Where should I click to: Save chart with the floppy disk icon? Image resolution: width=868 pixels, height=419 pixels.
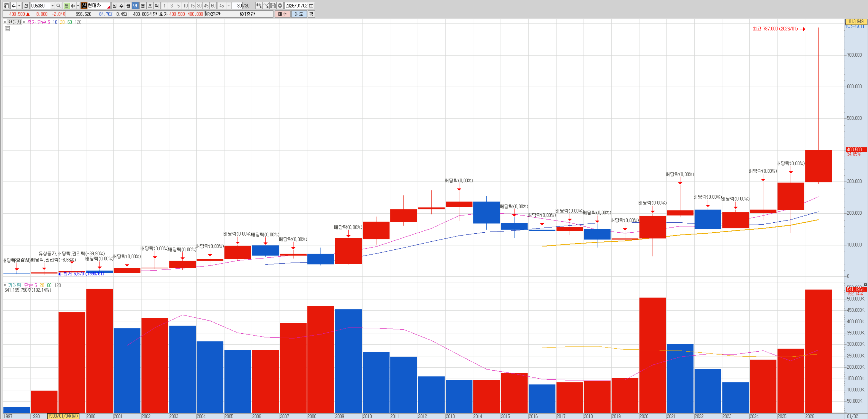[273, 5]
